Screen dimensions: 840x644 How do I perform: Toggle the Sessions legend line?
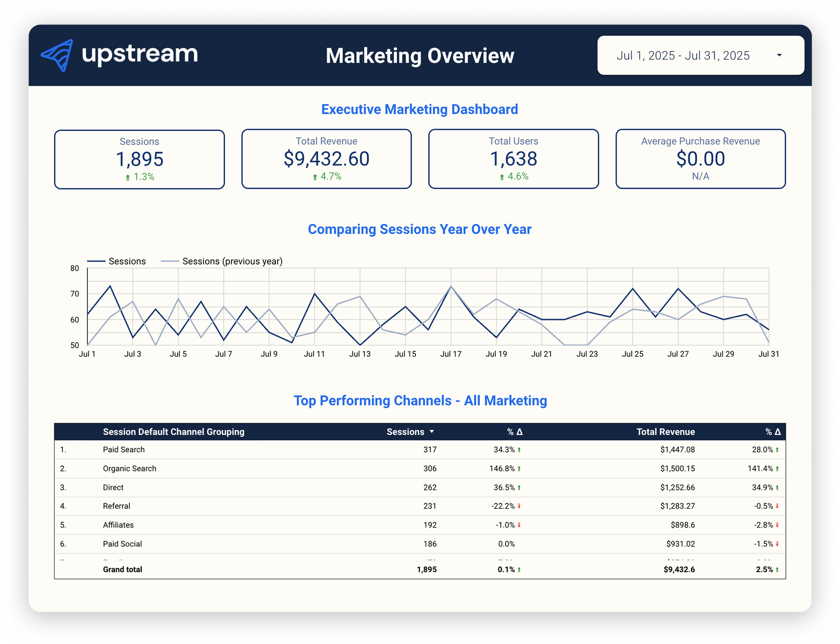(x=96, y=261)
